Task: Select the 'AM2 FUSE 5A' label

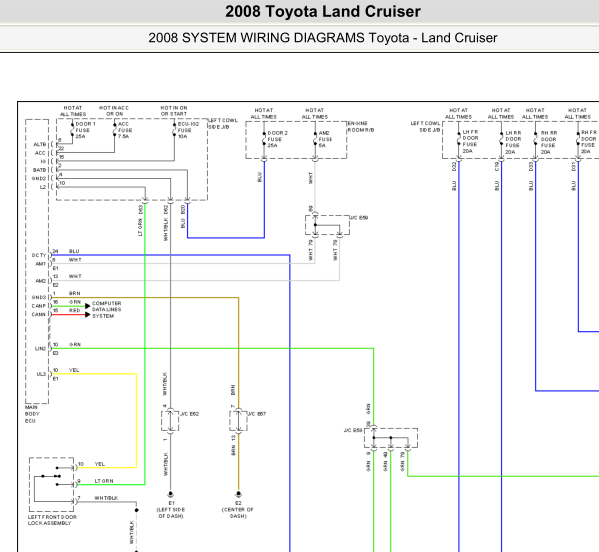Action: coord(325,139)
